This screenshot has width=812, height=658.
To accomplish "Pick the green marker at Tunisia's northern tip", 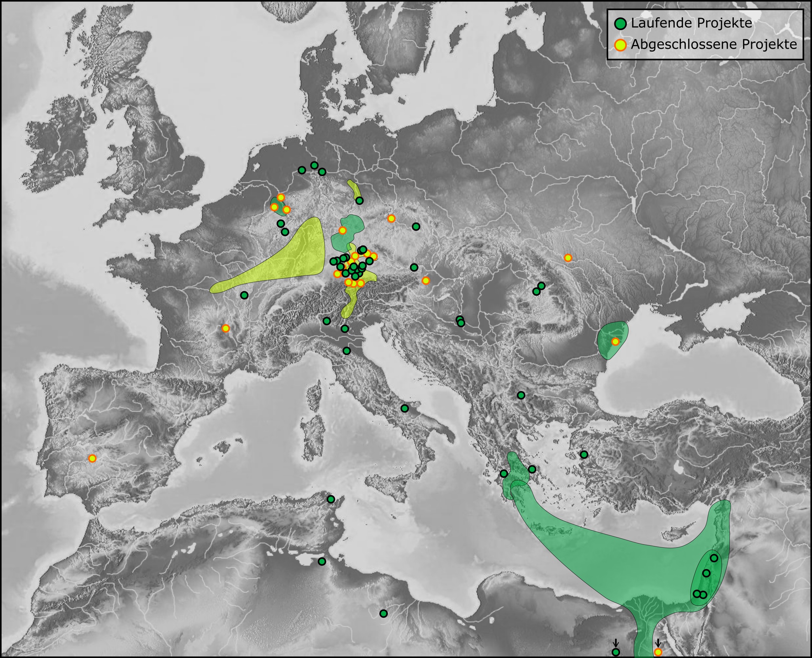I will [331, 499].
